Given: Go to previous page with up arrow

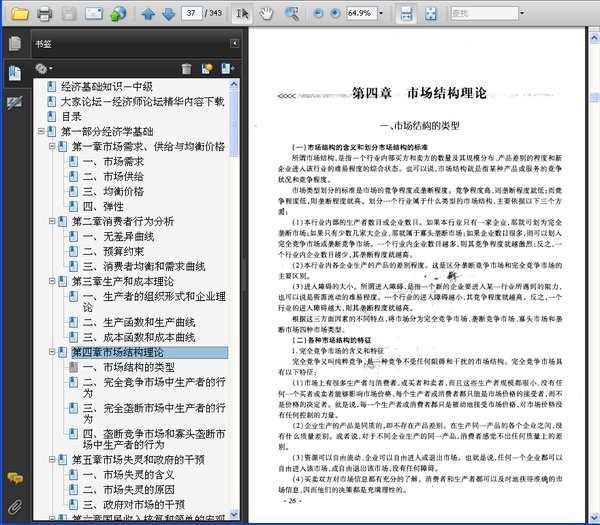Looking at the screenshot, I should pos(148,14).
